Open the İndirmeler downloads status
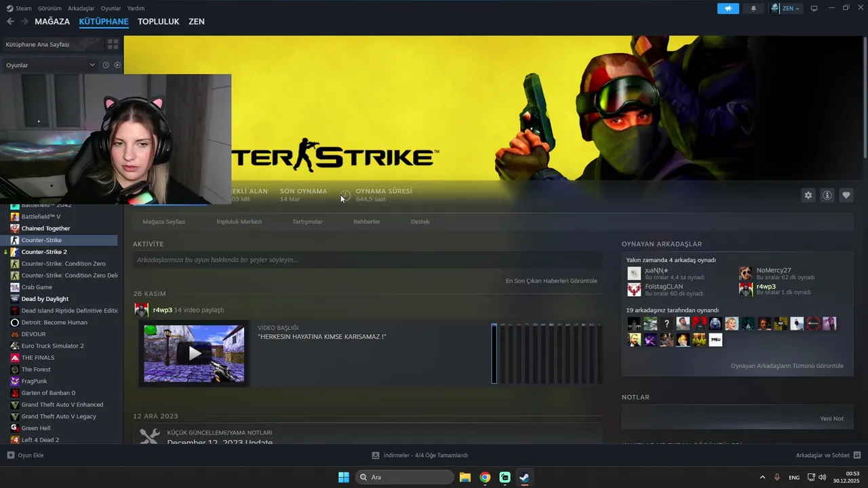This screenshot has height=488, width=868. pos(420,455)
